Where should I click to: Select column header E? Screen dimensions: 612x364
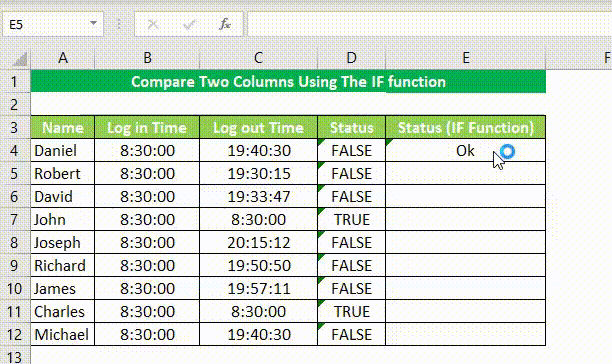466,58
